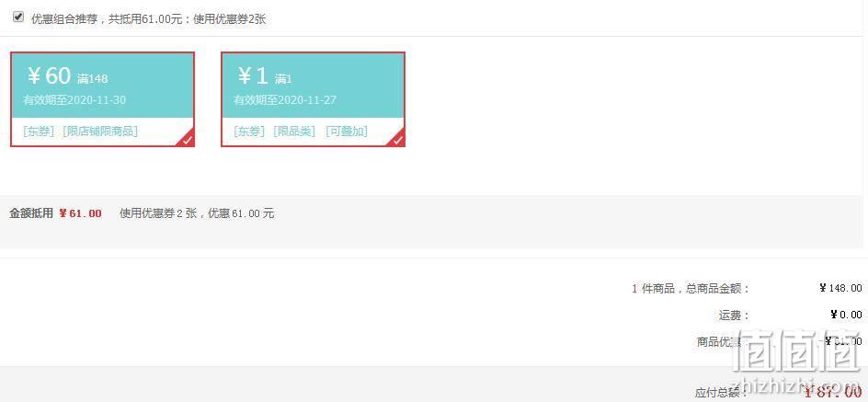Image resolution: width=868 pixels, height=402 pixels.
Task: Uncheck the 优惠组合推荐 checkbox
Action: (x=18, y=17)
